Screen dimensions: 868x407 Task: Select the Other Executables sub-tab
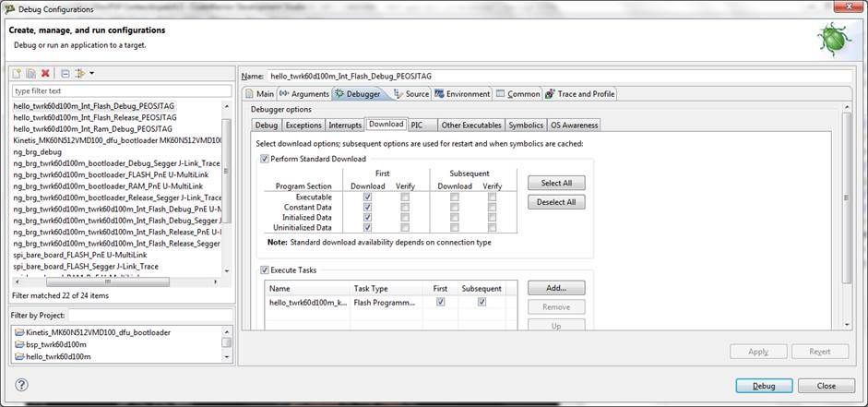click(471, 126)
